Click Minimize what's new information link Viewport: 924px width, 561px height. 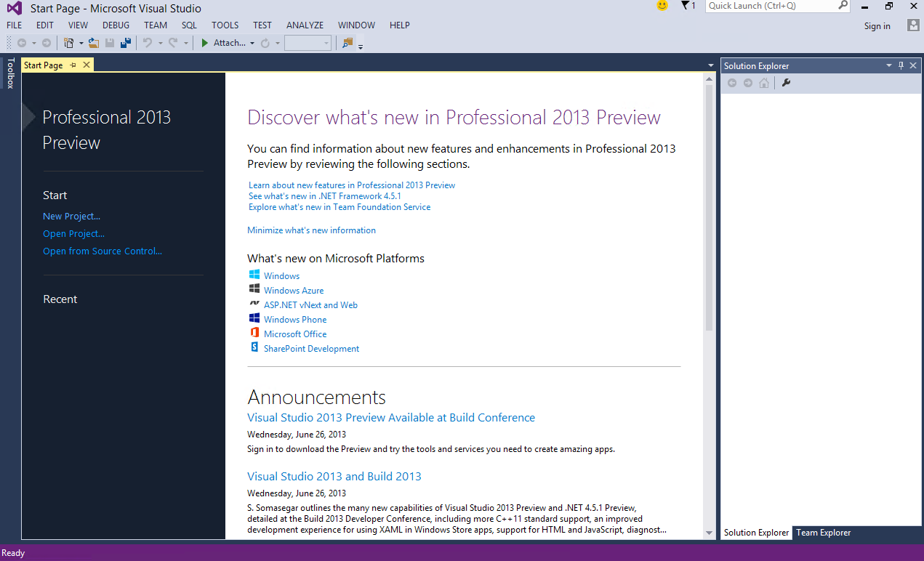point(311,230)
